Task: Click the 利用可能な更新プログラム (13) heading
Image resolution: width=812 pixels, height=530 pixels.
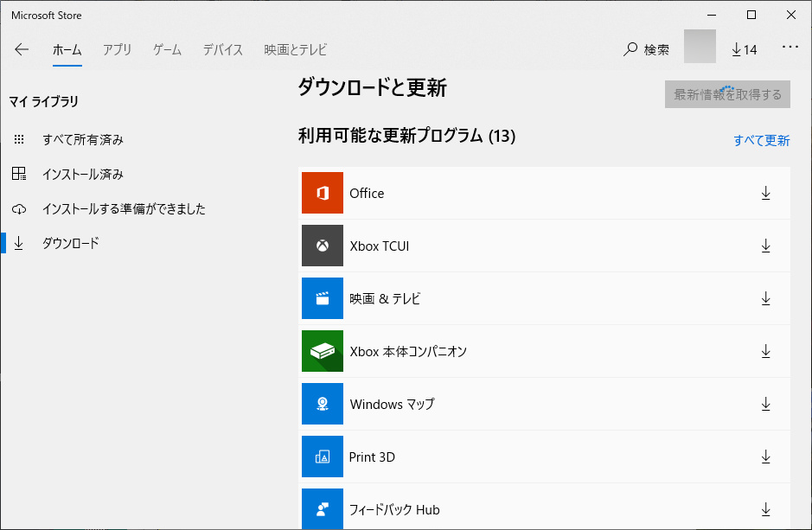Action: 406,136
